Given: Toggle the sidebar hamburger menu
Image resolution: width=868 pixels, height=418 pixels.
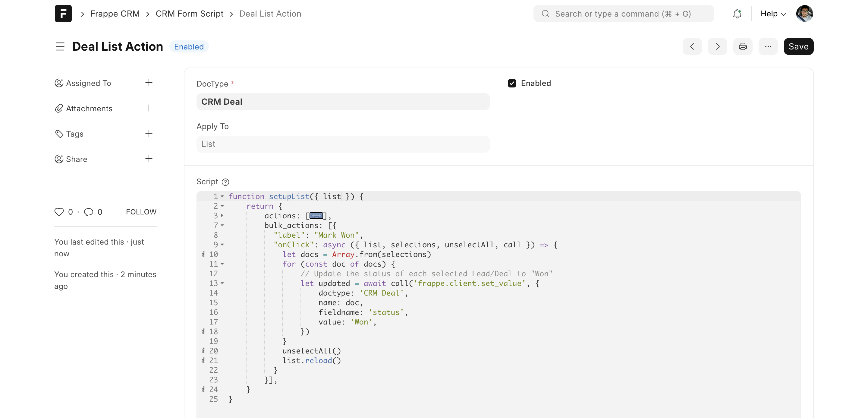Looking at the screenshot, I should [x=60, y=46].
